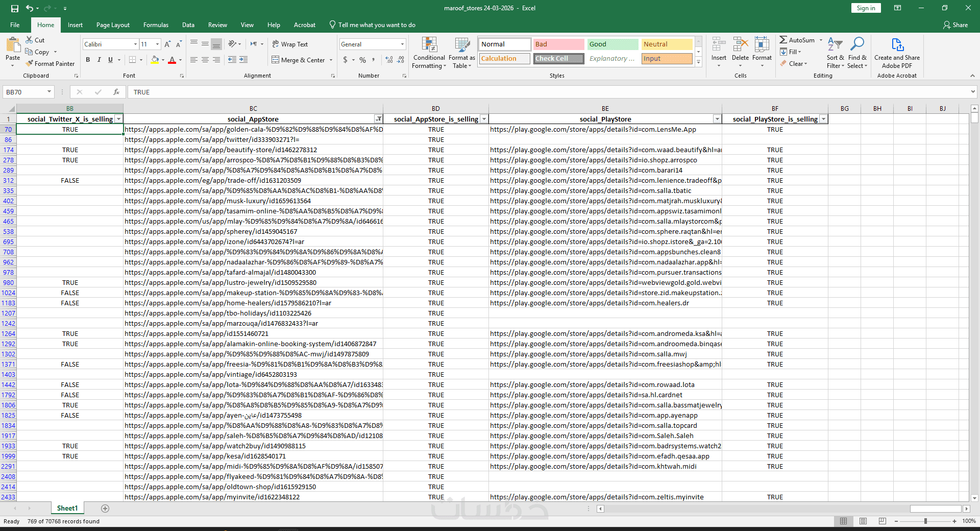980x531 pixels.
Task: Undo the last action
Action: (x=30, y=8)
